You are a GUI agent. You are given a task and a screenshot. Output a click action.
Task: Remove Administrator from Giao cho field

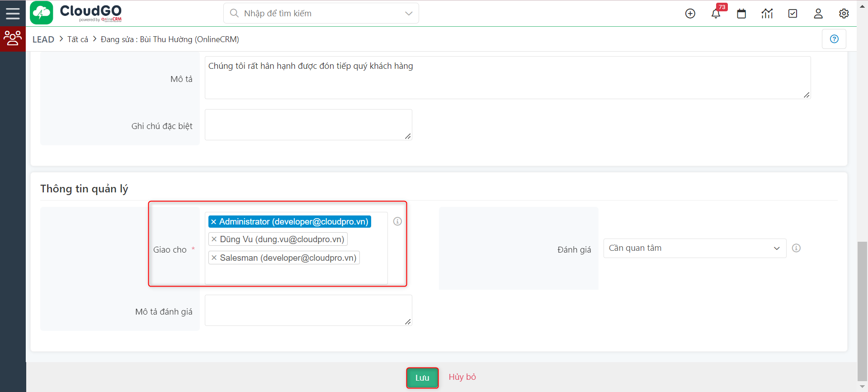[x=214, y=222]
